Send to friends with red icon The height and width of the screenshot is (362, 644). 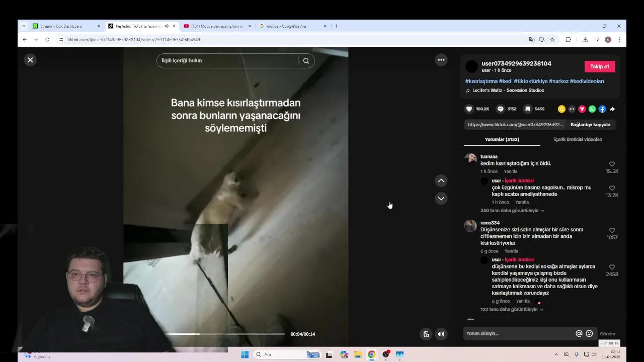coord(582,109)
